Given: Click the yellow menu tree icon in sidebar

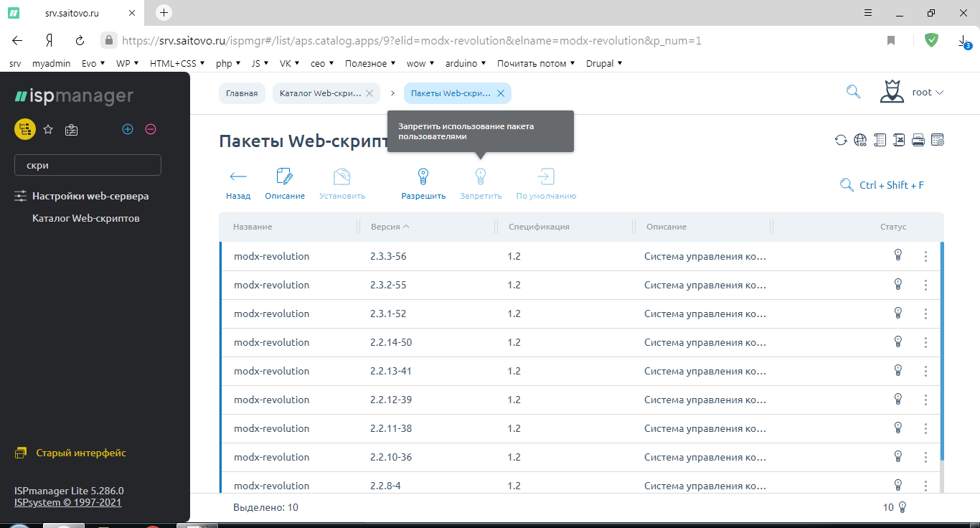Looking at the screenshot, I should pos(25,129).
